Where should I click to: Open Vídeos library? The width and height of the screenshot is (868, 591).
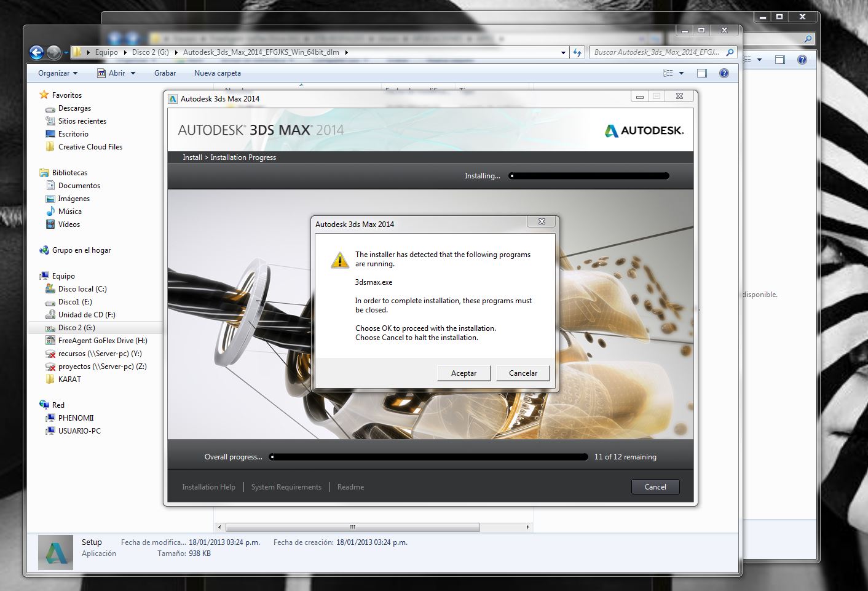(69, 224)
